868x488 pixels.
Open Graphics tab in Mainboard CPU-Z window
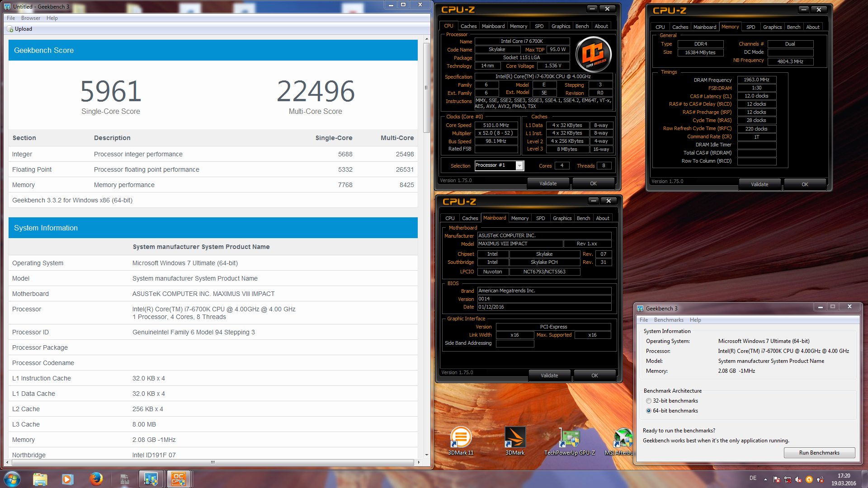pyautogui.click(x=562, y=218)
